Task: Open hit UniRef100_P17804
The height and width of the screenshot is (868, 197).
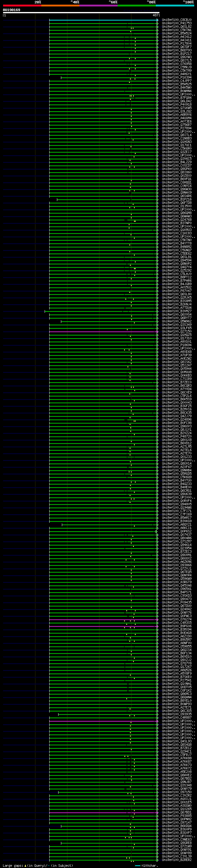Action: 177,44
